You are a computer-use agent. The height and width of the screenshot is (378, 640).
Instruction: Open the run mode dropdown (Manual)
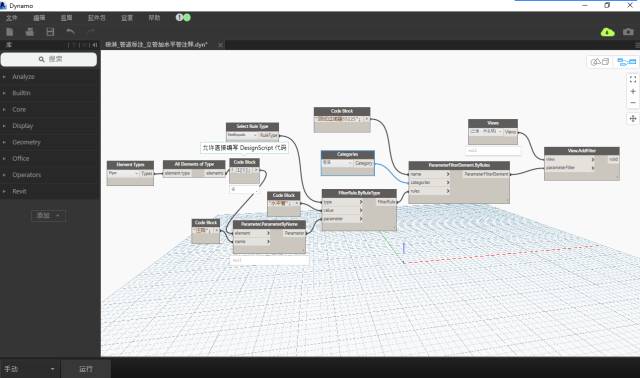(x=29, y=369)
